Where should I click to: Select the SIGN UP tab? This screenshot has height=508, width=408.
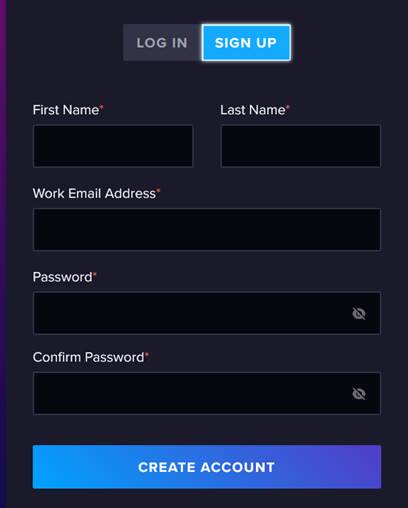coord(246,43)
